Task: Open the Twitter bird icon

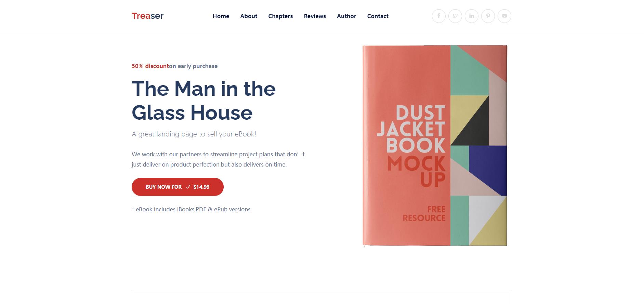Action: (455, 16)
